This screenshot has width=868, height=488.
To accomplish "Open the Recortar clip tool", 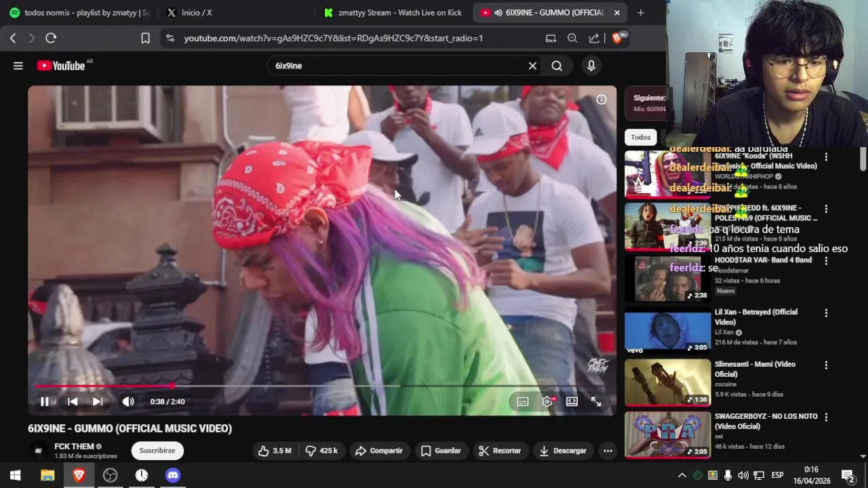I will [x=500, y=451].
